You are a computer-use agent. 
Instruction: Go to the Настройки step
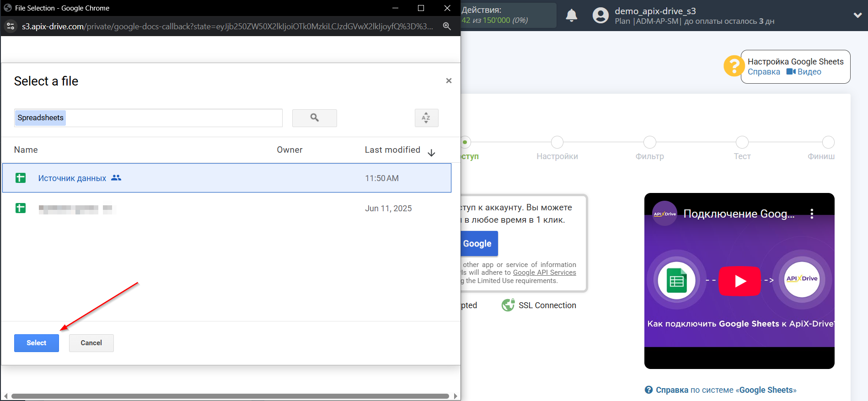pyautogui.click(x=557, y=156)
